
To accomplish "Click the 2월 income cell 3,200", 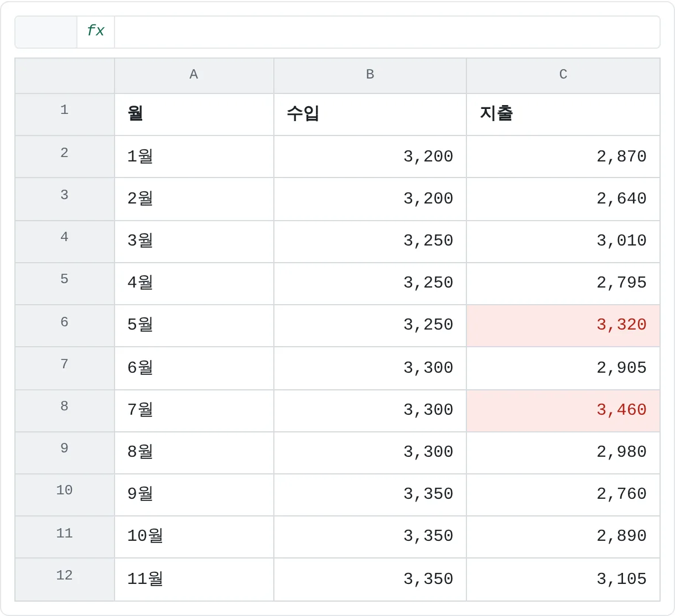I will coord(370,199).
